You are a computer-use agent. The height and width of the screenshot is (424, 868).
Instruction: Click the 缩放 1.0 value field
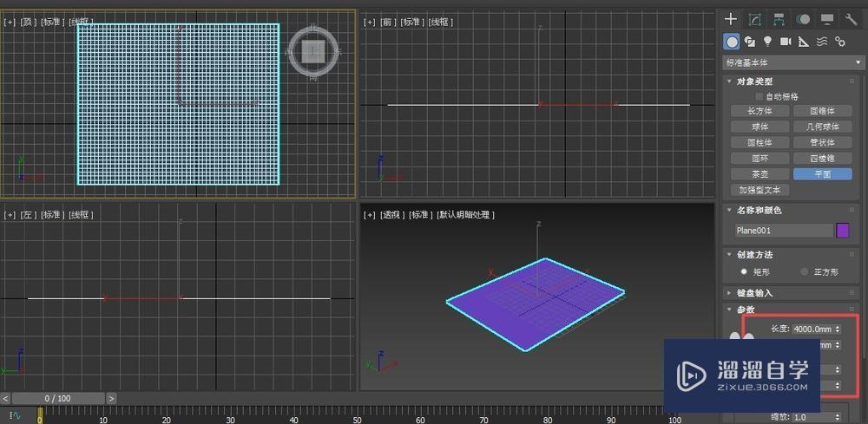[812, 417]
